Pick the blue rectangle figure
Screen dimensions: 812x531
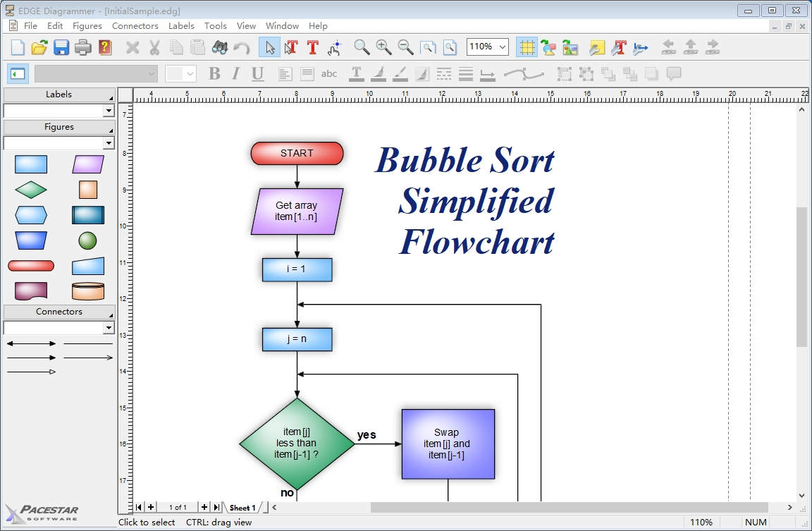tap(31, 164)
